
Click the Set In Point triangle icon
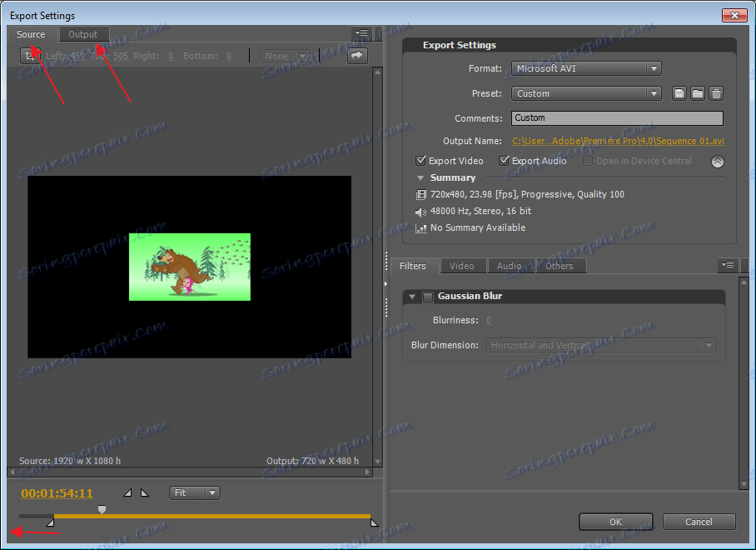(127, 492)
